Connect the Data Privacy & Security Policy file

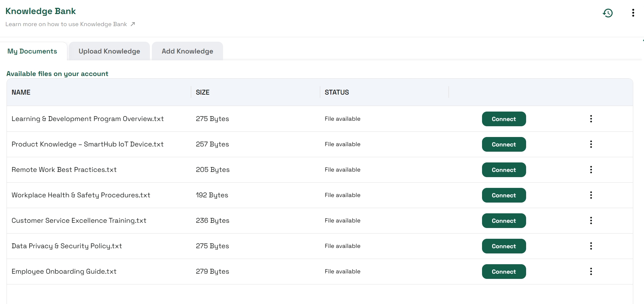tap(504, 246)
